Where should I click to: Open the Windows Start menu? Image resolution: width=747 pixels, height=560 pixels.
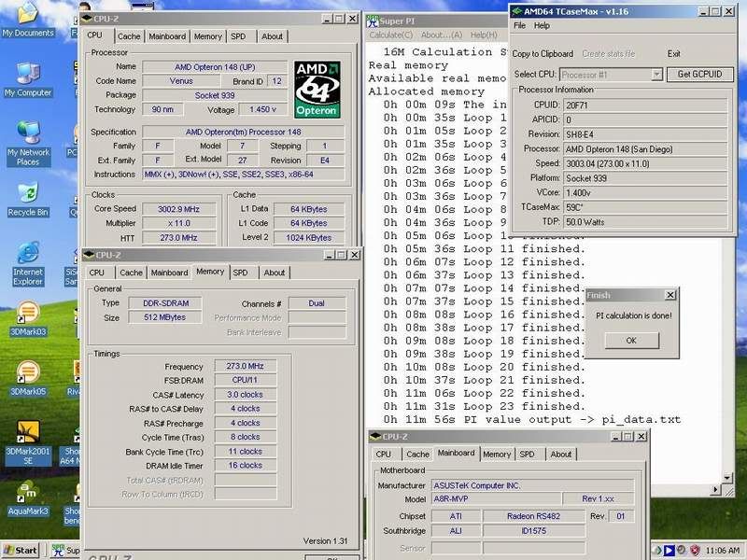pos(20,550)
